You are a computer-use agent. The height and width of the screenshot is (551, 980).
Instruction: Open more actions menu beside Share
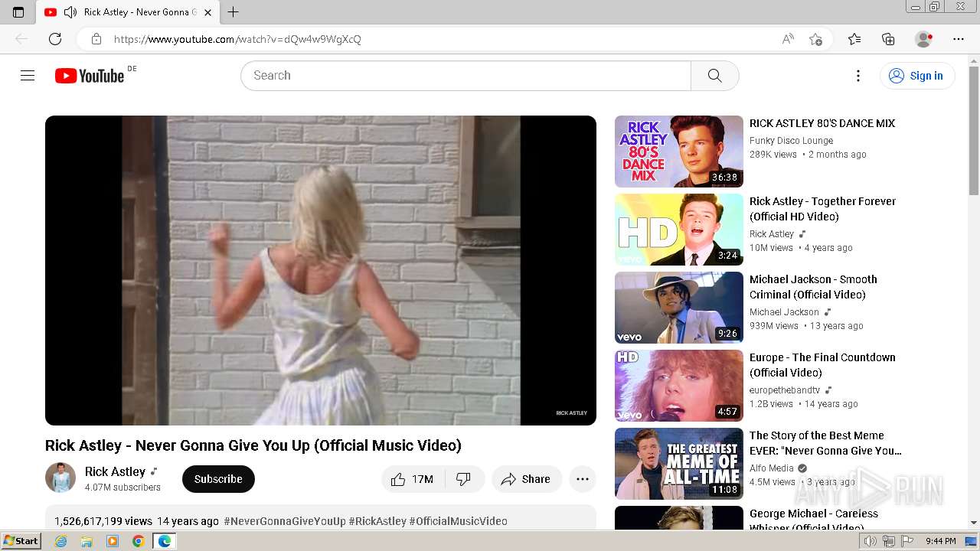pos(583,479)
